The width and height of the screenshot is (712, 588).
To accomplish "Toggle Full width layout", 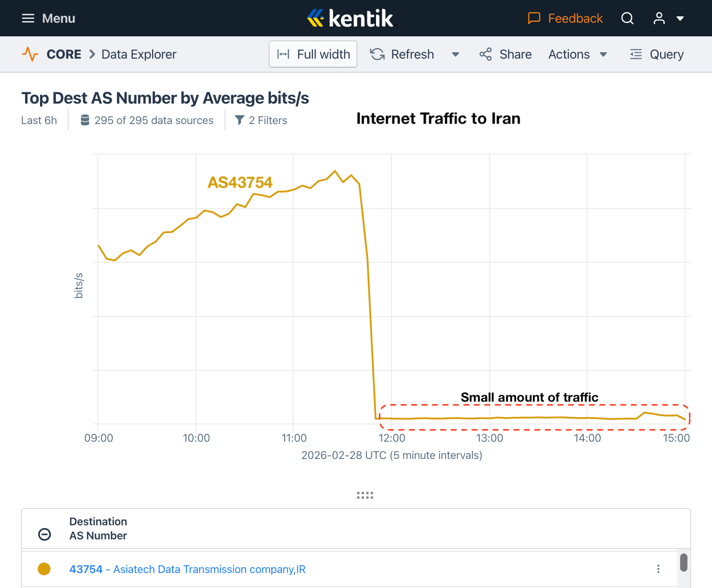I will [x=313, y=54].
